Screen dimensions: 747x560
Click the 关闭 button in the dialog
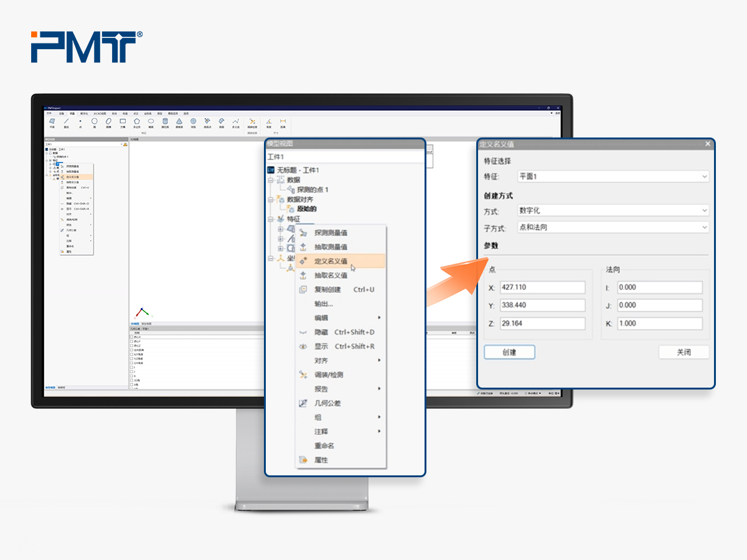tap(684, 352)
